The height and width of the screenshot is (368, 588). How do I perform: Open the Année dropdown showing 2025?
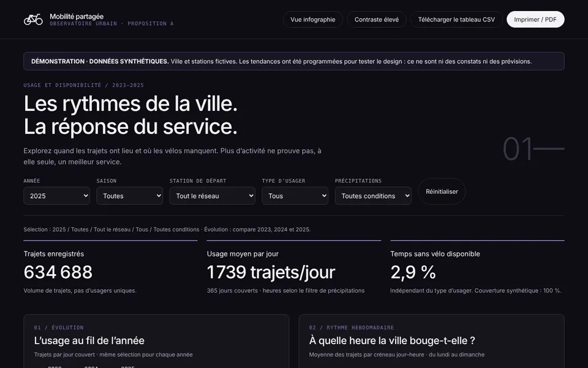(56, 196)
